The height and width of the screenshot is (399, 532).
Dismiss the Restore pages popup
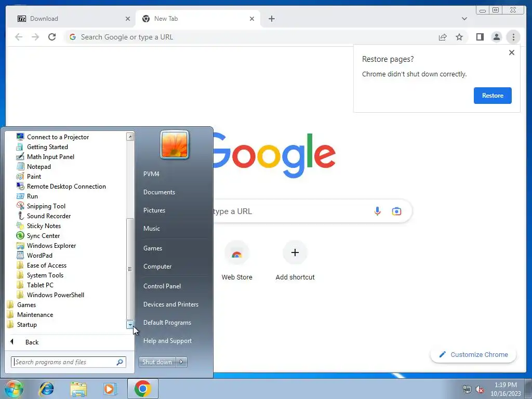(512, 52)
